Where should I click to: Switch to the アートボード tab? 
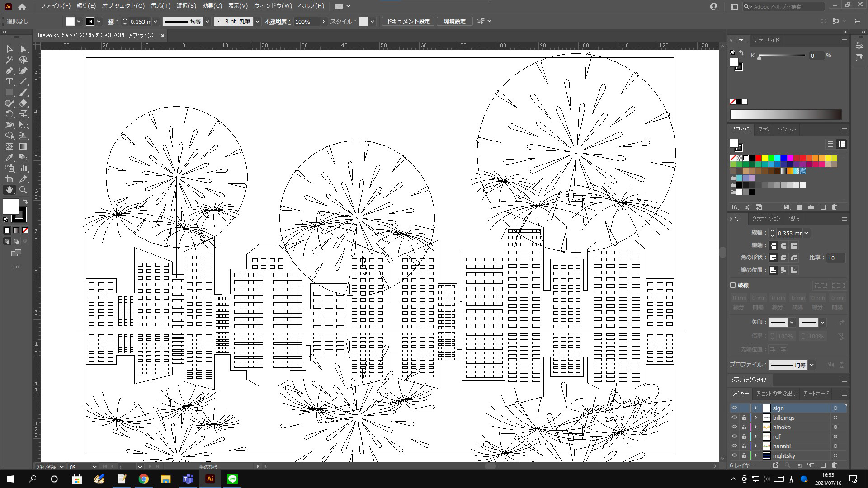click(x=816, y=394)
